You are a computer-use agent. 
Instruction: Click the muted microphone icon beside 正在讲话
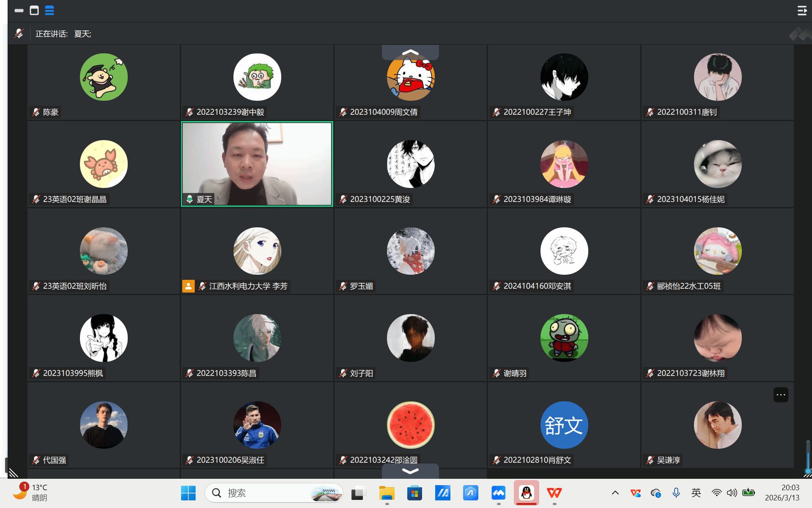(19, 33)
